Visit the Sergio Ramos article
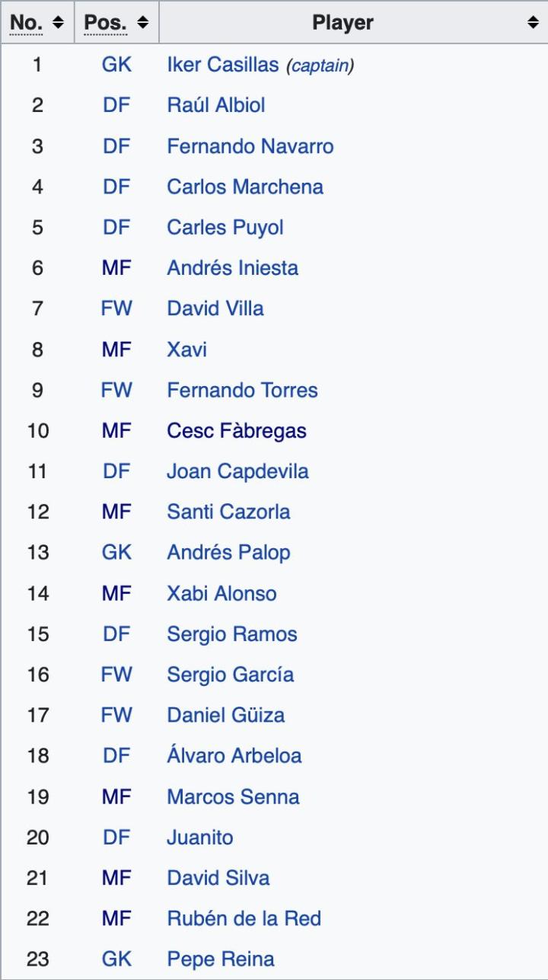548x980 pixels. 231,634
